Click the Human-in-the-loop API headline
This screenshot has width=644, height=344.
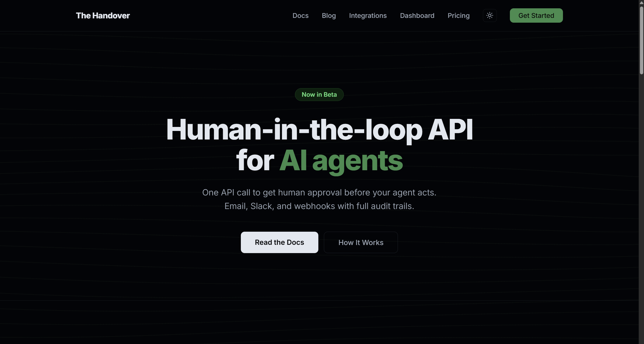(x=319, y=129)
